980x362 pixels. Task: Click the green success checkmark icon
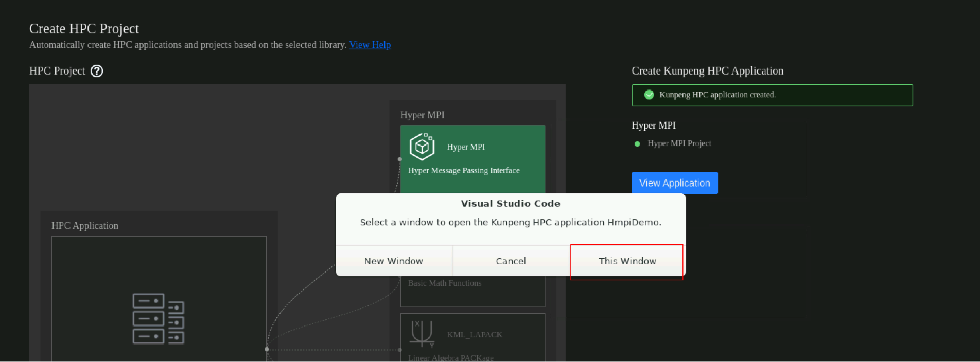click(649, 95)
